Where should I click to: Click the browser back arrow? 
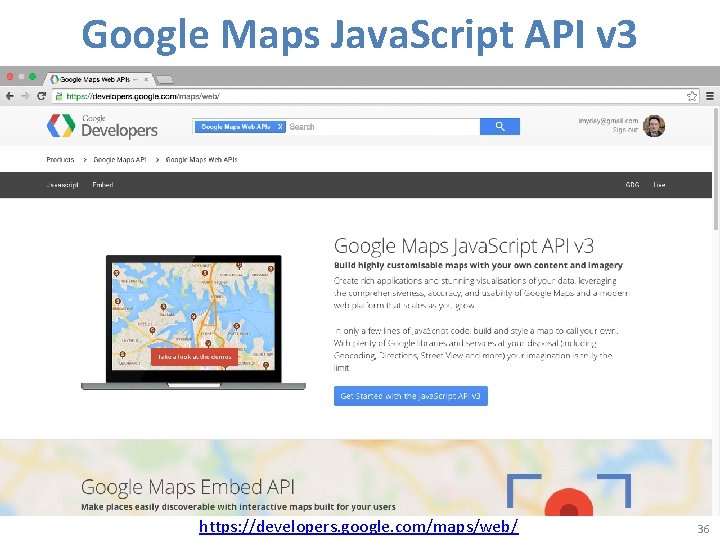click(x=10, y=96)
